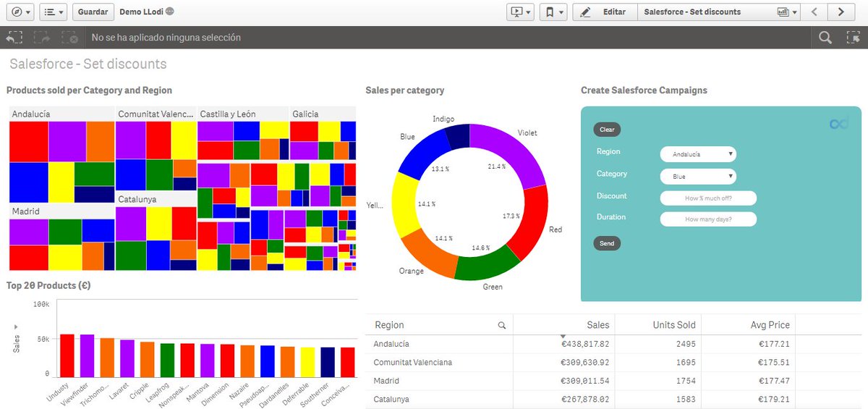Sort table by Sales column header
Screen dimensions: 868x409
pyautogui.click(x=597, y=325)
